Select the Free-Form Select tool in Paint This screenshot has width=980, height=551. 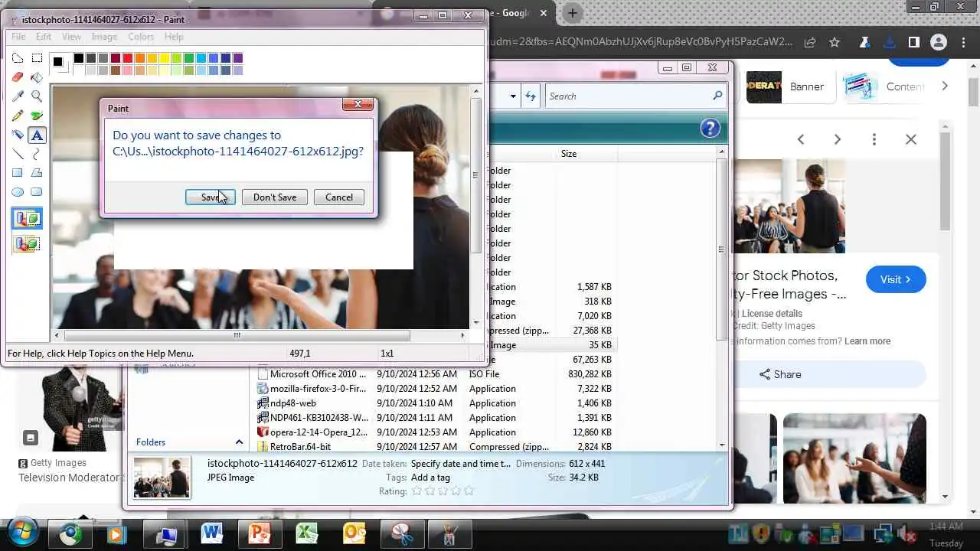(18, 58)
